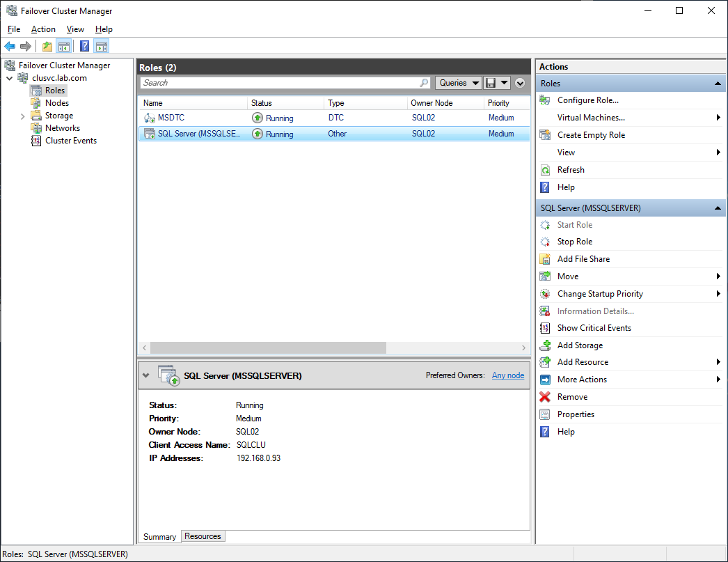The image size is (728, 562).
Task: Open the View menu
Action: coord(75,29)
